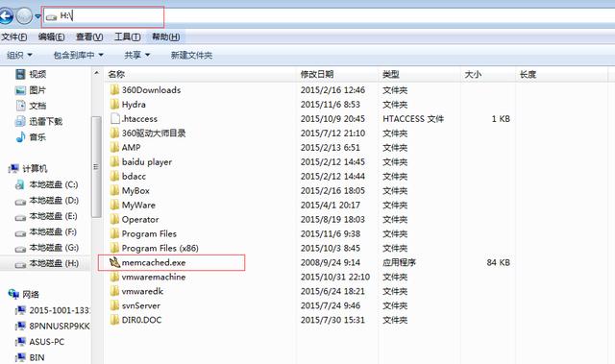Click the 应用程序 type cell

point(399,262)
